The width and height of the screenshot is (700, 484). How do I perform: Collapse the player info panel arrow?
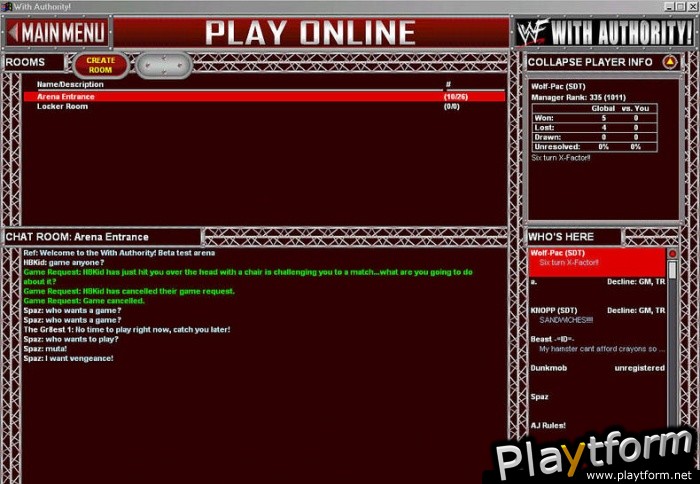point(670,62)
